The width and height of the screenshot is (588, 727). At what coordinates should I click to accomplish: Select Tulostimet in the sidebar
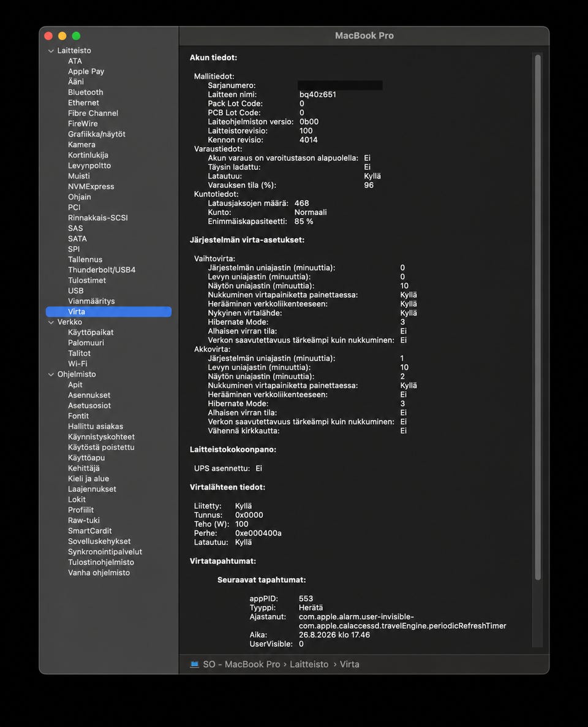point(86,281)
